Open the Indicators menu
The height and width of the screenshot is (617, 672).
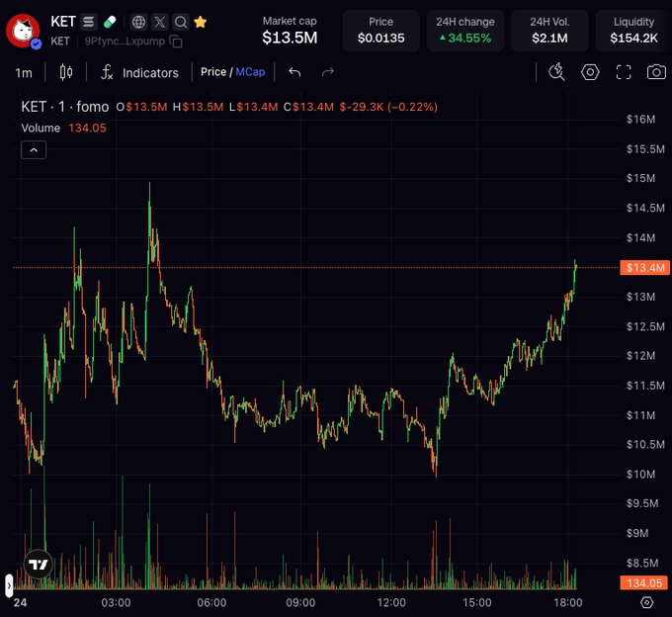coord(140,72)
